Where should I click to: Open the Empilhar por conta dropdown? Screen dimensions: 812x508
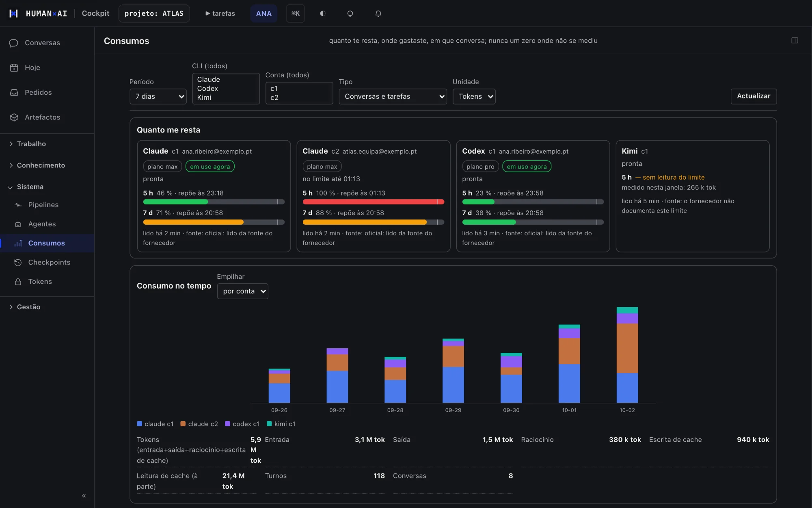pyautogui.click(x=242, y=291)
